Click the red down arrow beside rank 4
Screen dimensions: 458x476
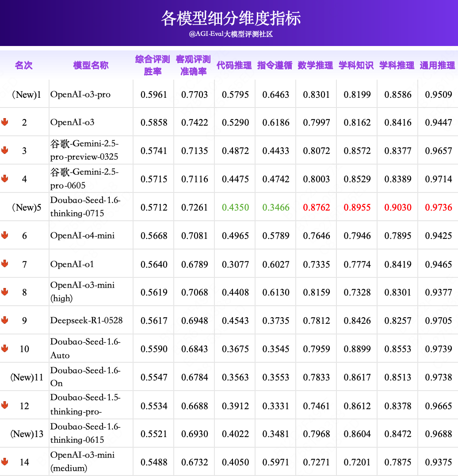4,179
